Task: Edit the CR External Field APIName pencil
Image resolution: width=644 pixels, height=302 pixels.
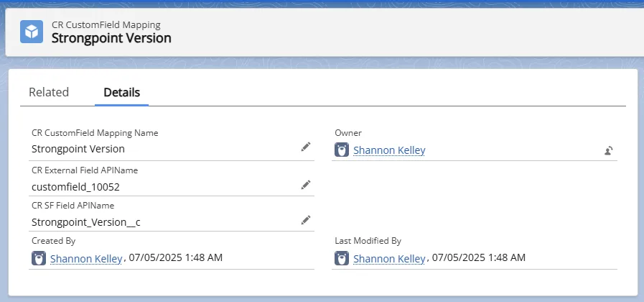Action: click(306, 185)
